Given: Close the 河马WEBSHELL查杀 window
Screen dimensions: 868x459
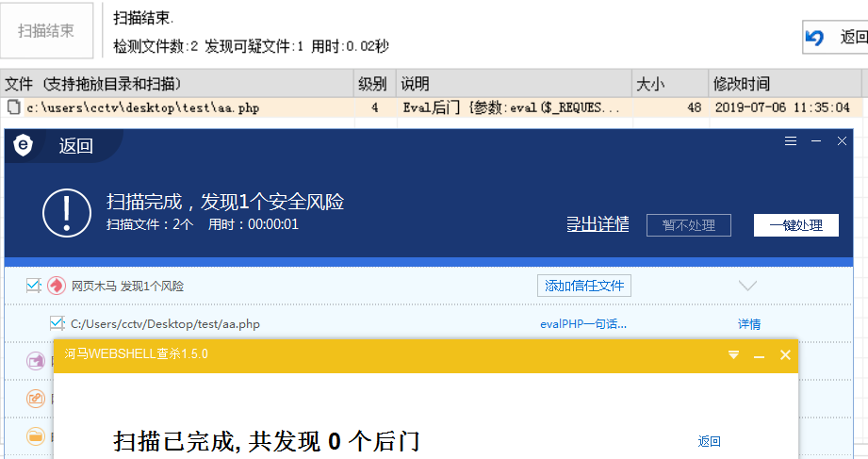Looking at the screenshot, I should (785, 355).
